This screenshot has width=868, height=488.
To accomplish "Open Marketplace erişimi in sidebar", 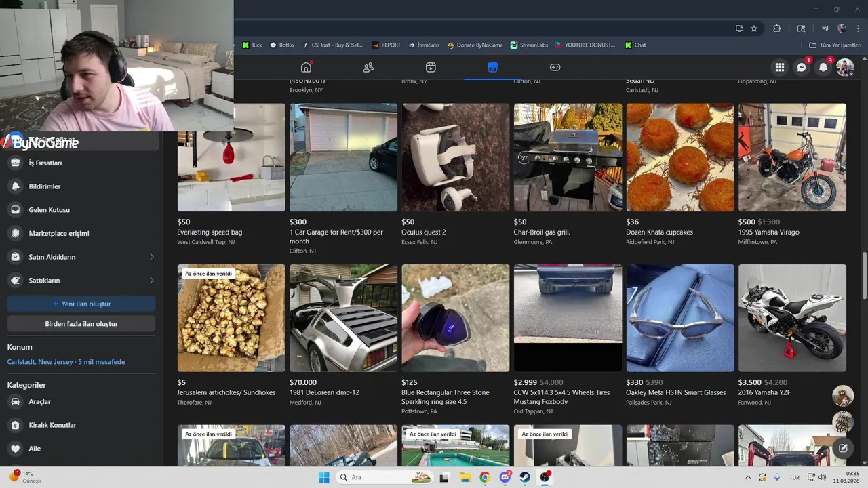I will tap(81, 233).
